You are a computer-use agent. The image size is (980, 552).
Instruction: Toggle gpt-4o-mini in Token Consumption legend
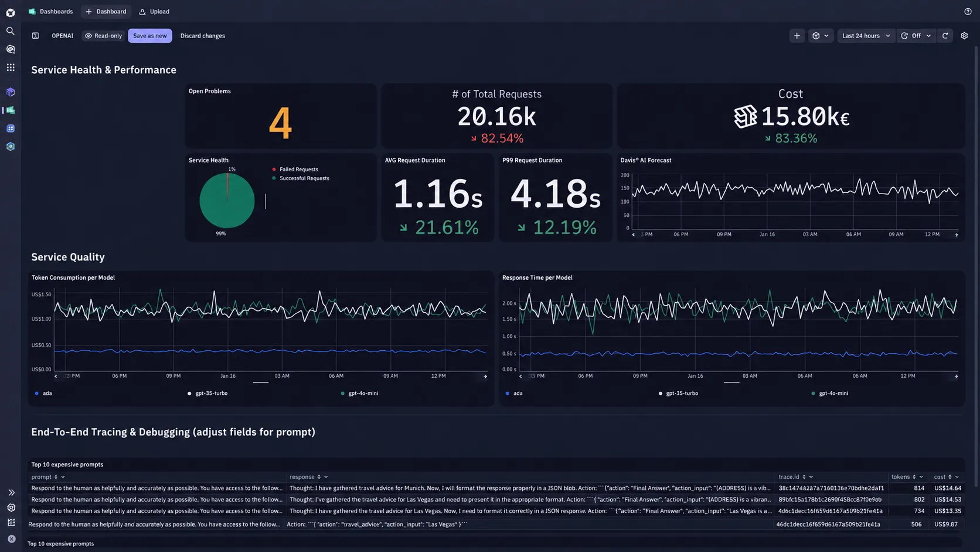tap(359, 393)
